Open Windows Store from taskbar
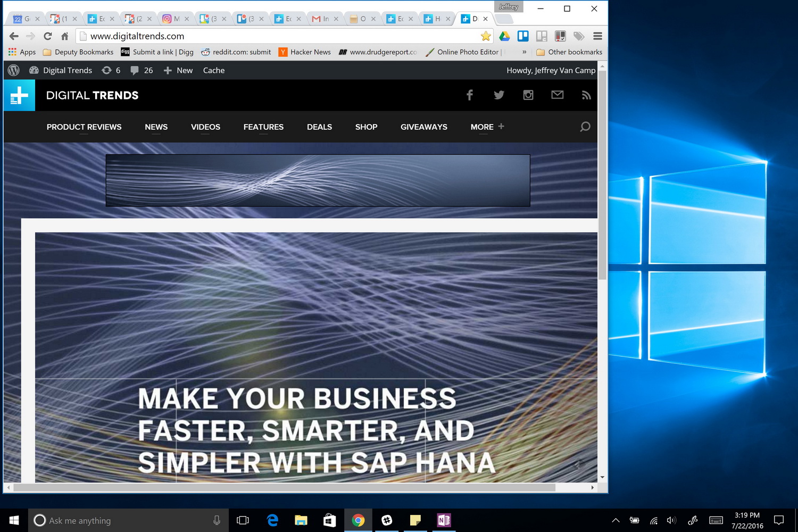This screenshot has width=798, height=532. [x=329, y=520]
